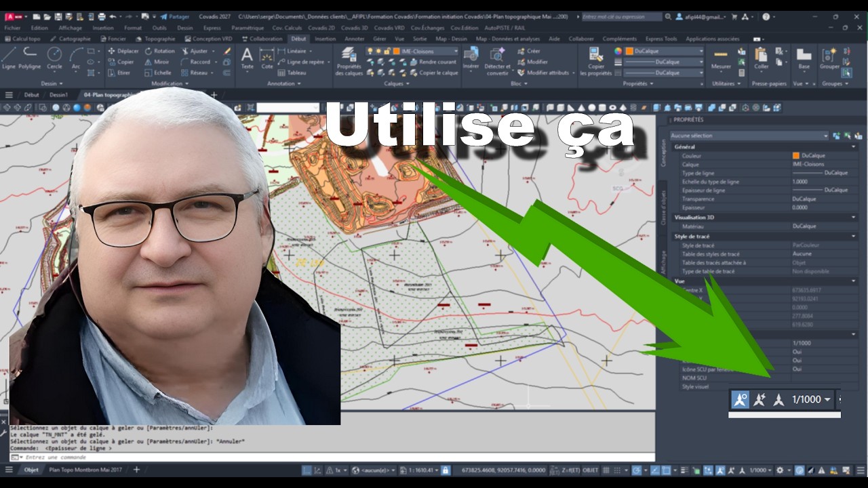Screen dimensions: 868x488
Task: Toggle annotation visibility icon in status bar
Action: tap(719, 470)
